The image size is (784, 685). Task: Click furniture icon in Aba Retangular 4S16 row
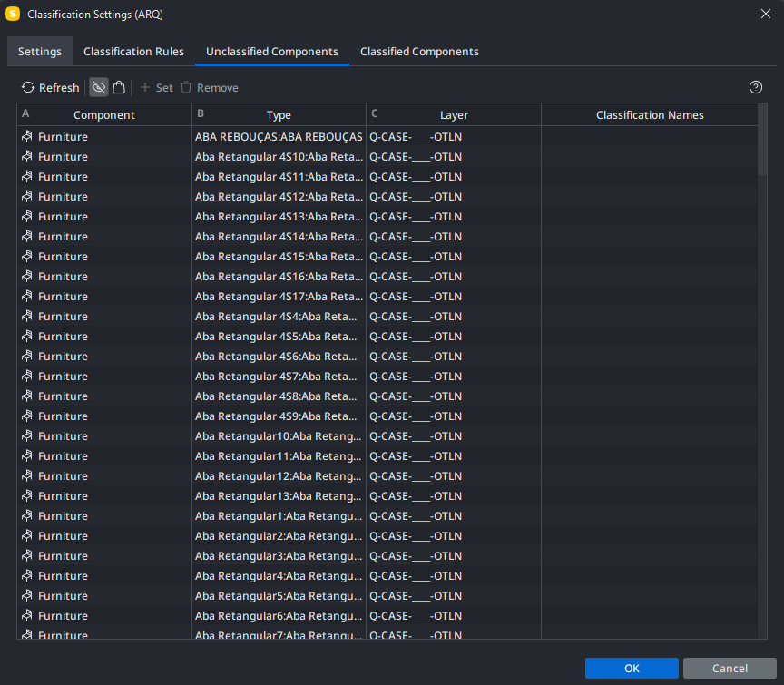[x=27, y=277]
